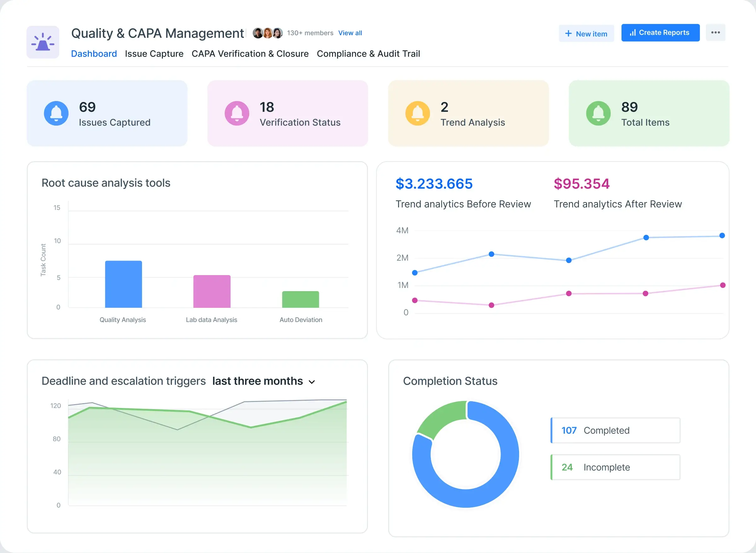This screenshot has height=553, width=756.
Task: Click the yellow bell Trend Analysis icon
Action: (x=417, y=114)
